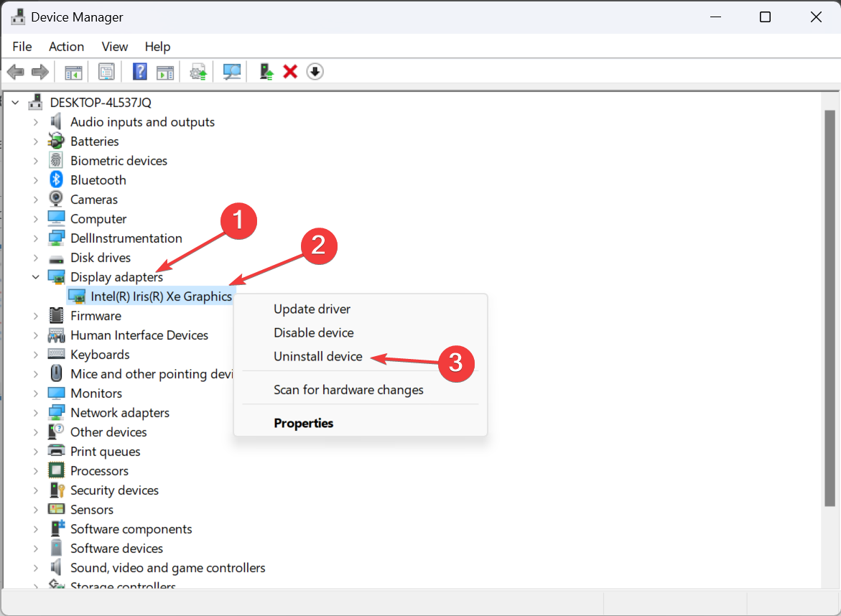
Task: Select the DellInstrumentation category
Action: [x=126, y=238]
